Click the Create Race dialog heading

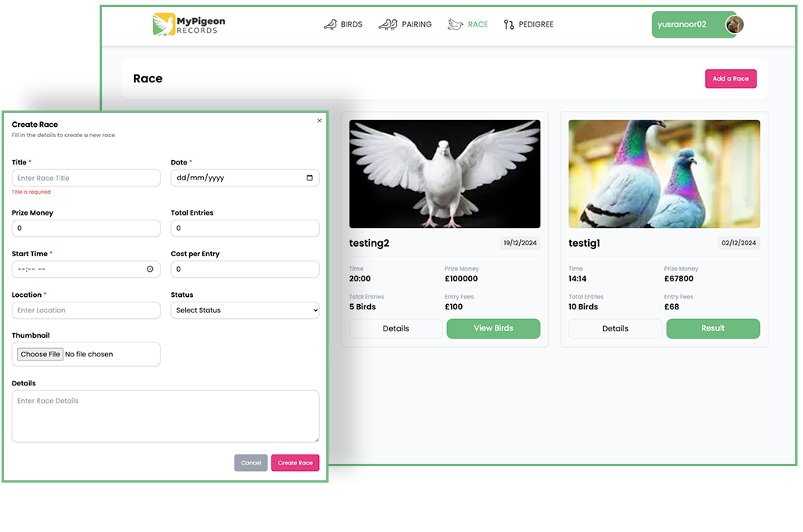click(x=35, y=125)
